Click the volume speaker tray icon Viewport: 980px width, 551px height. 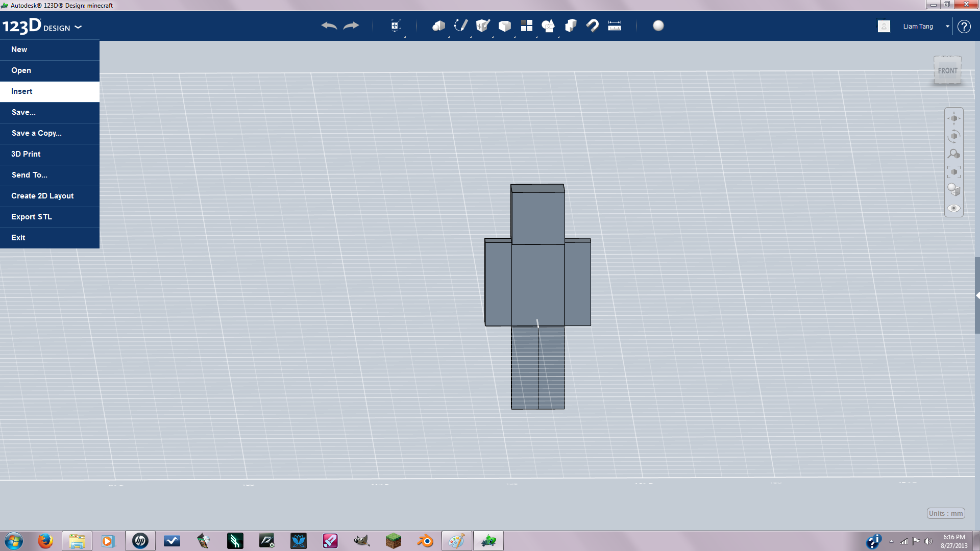click(928, 541)
